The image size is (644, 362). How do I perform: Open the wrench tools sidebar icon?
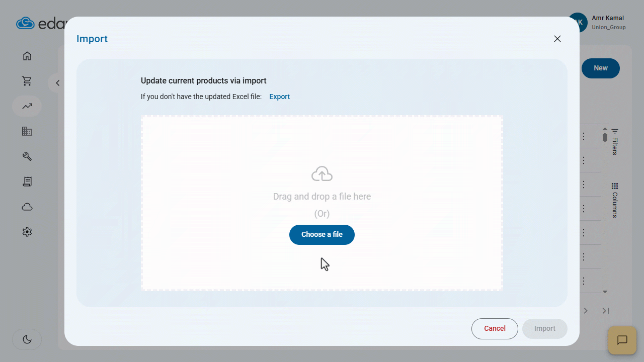tap(27, 156)
